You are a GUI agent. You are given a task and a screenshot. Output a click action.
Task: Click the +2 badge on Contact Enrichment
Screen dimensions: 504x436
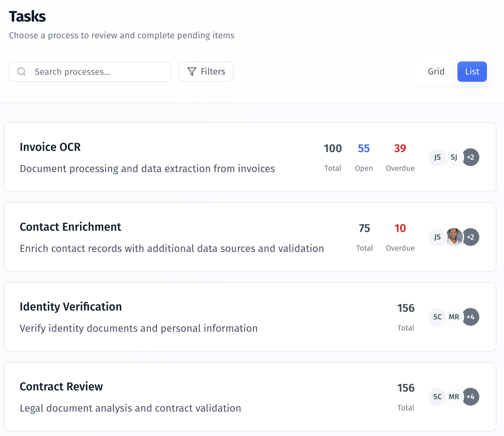tap(471, 237)
